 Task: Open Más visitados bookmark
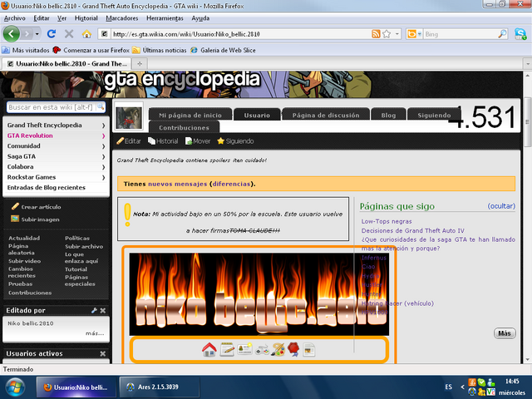pos(26,50)
